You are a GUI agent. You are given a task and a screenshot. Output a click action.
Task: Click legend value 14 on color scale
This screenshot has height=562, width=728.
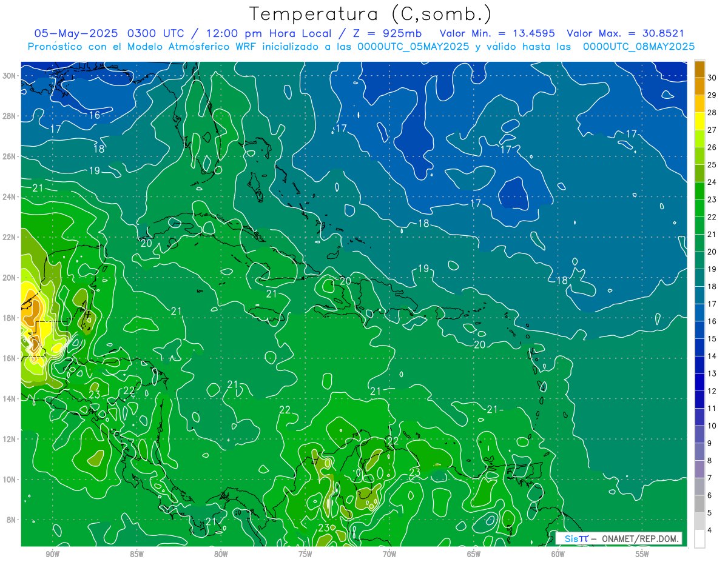click(x=712, y=356)
